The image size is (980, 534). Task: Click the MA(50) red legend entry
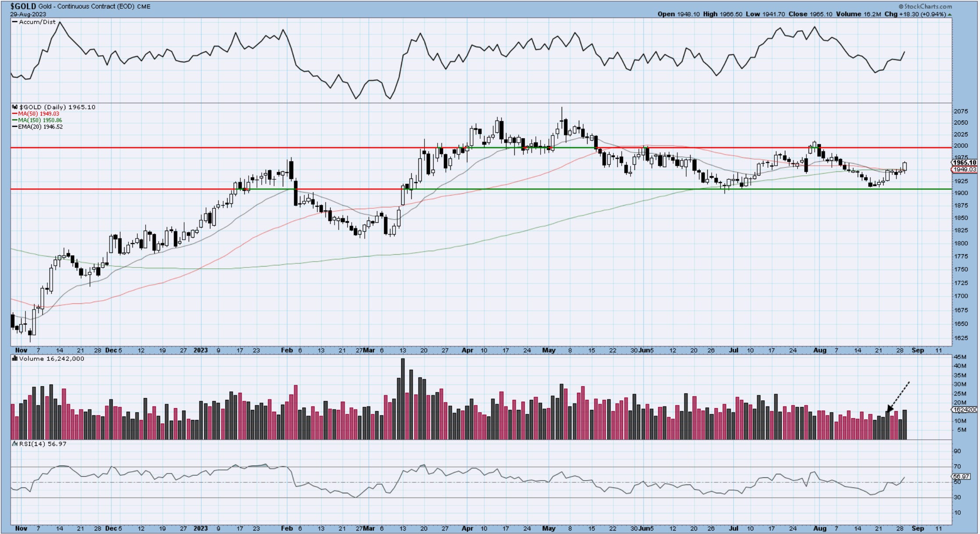[39, 114]
